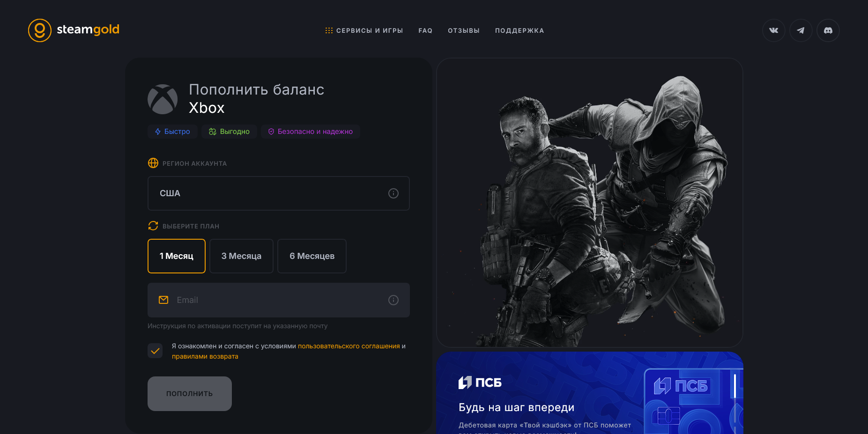Image resolution: width=868 pixels, height=434 pixels.
Task: Focus the Email input field
Action: tap(279, 300)
